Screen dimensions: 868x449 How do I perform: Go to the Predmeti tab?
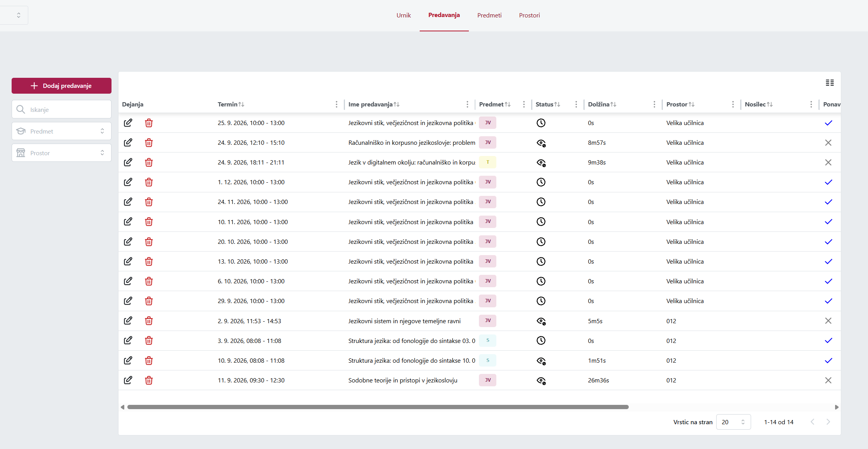coord(489,15)
